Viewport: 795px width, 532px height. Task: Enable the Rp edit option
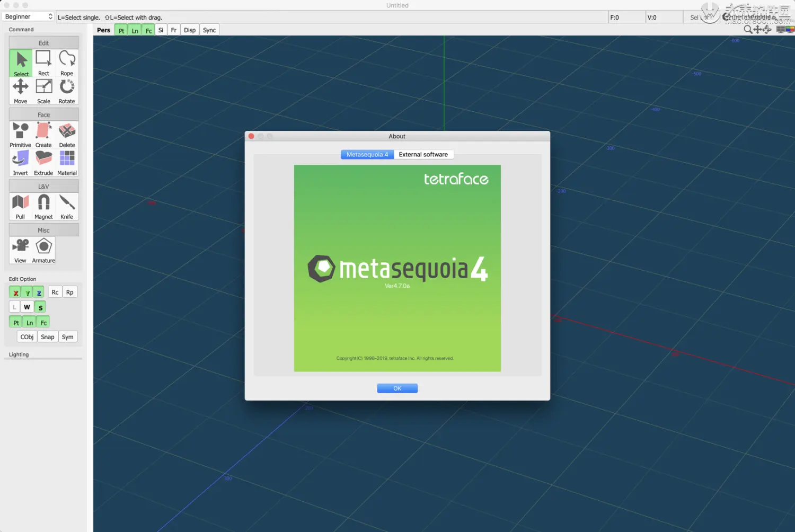click(70, 292)
